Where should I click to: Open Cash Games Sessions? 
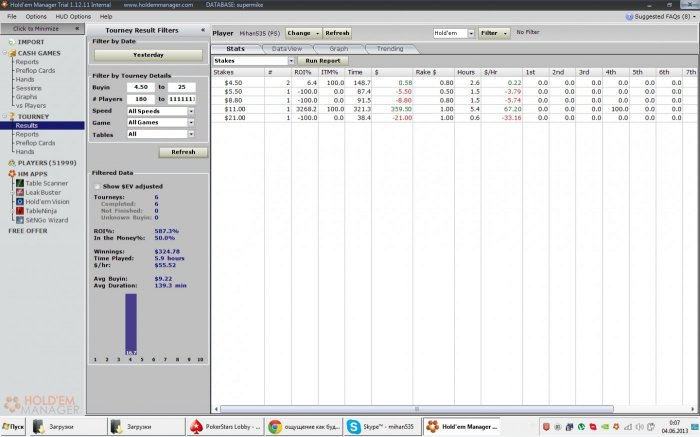click(29, 88)
